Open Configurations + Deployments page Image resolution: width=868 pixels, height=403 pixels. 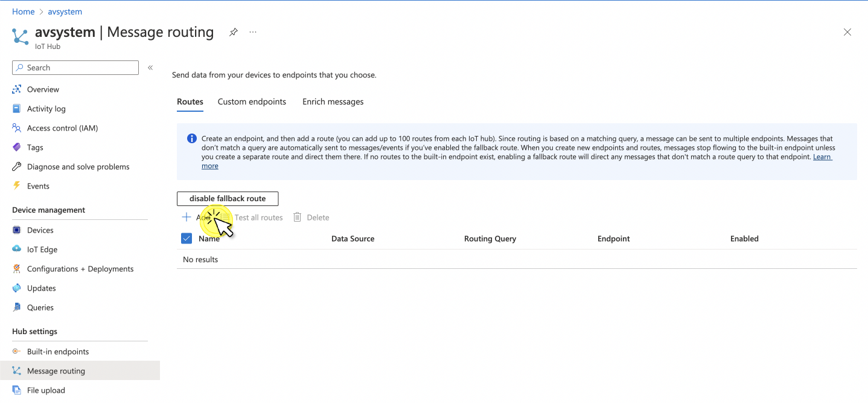(80, 269)
